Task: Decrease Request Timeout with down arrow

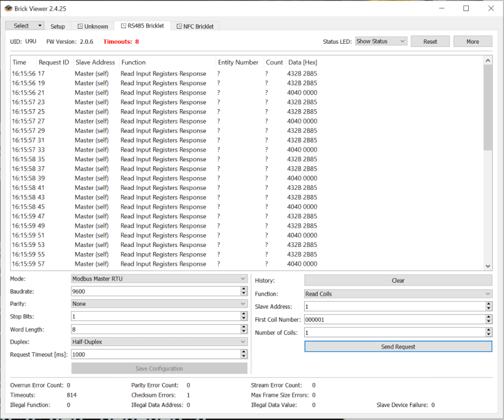Action: pos(244,357)
